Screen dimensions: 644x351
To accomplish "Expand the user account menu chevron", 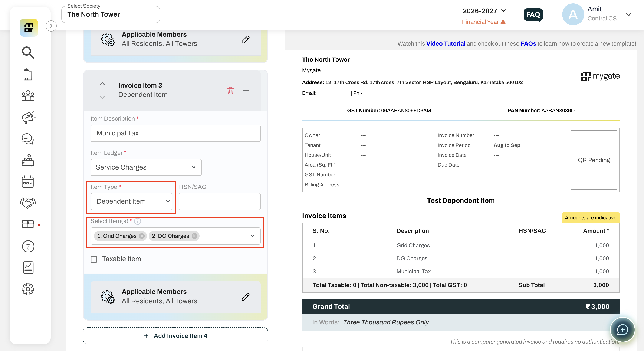I will 628,14.
